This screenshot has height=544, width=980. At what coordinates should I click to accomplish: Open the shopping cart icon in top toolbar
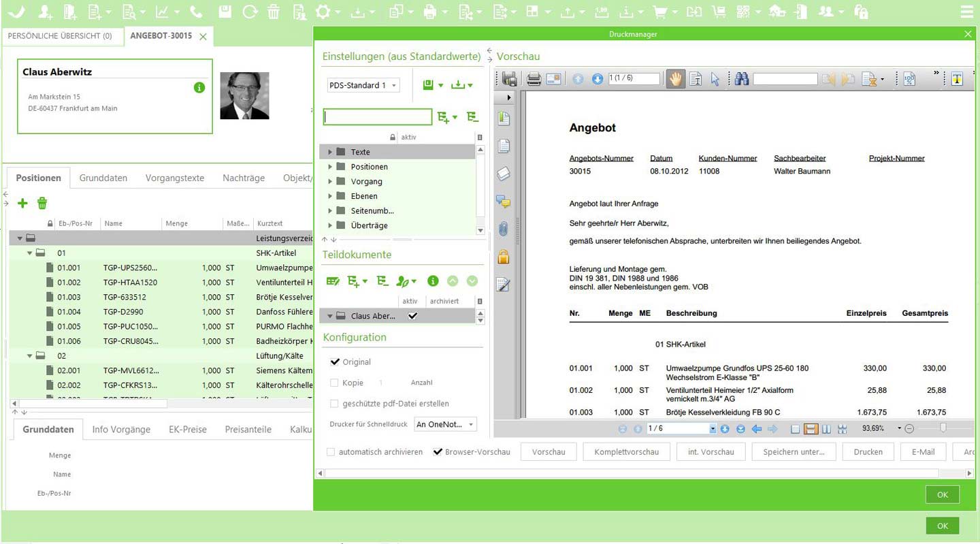(659, 12)
